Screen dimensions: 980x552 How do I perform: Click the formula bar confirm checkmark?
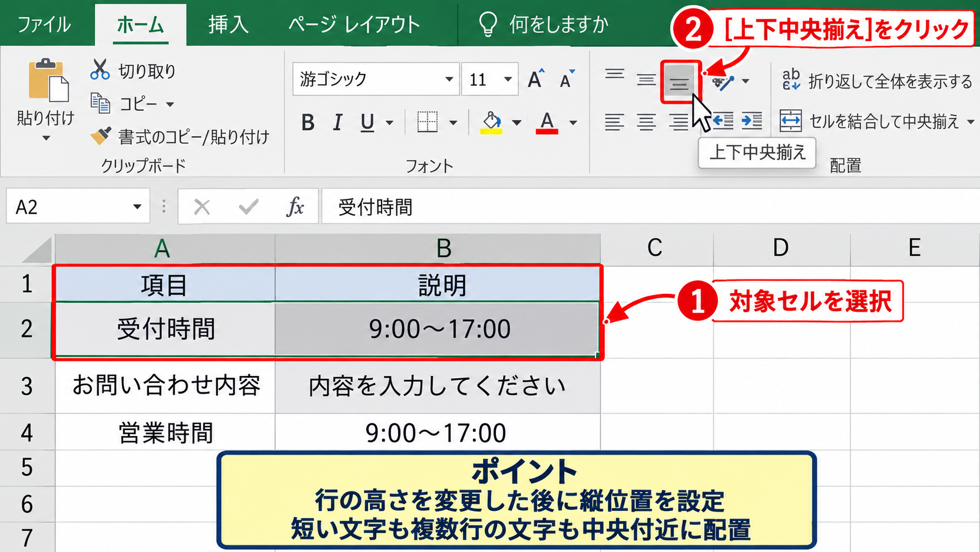[249, 206]
